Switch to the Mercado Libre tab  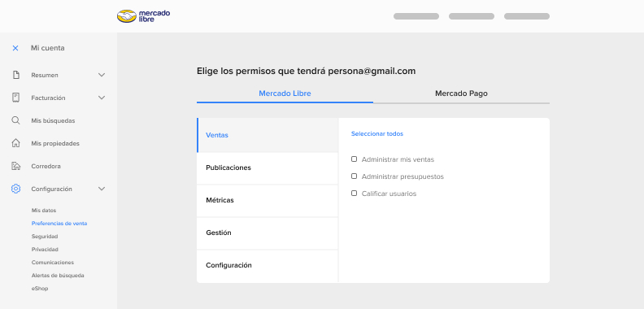pyautogui.click(x=285, y=94)
